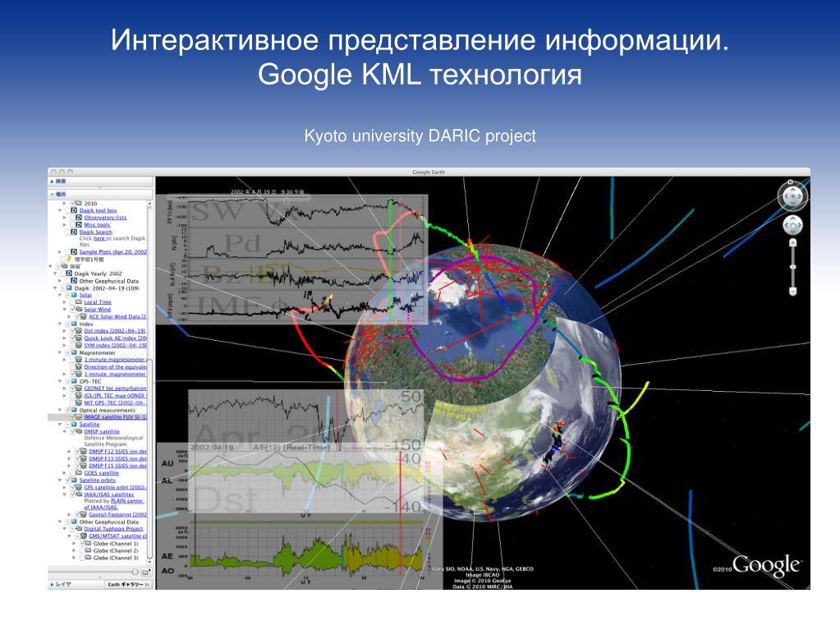Click the yellow placemark pin icon
This screenshot has height=630, width=840.
coord(69,260)
